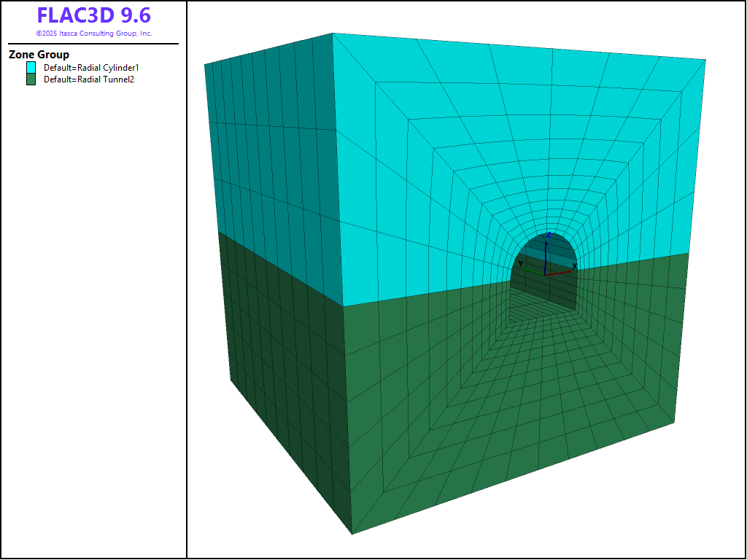Click the Itasca Consulting Group copyright text

(94, 34)
